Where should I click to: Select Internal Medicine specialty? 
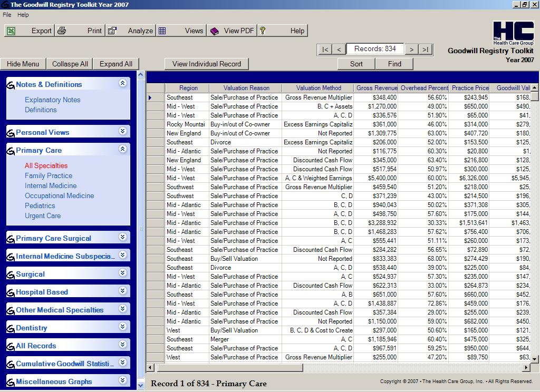pos(51,185)
